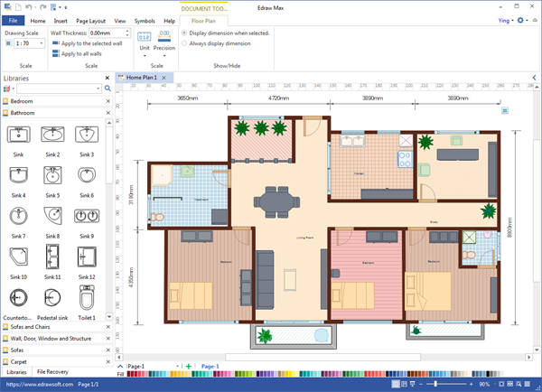Click the Sink 9 double basin shape
The height and width of the screenshot is (392, 542).
point(87,217)
